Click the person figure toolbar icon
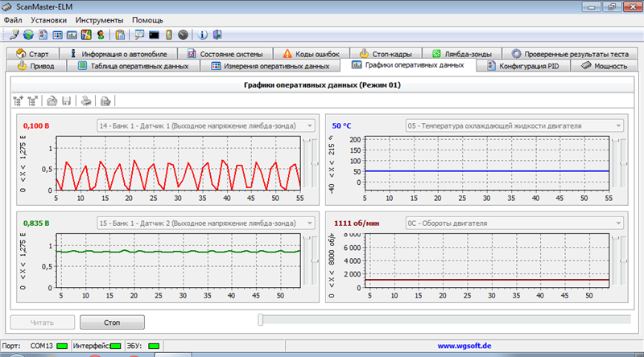The width and height of the screenshot is (644, 357). pos(101,35)
